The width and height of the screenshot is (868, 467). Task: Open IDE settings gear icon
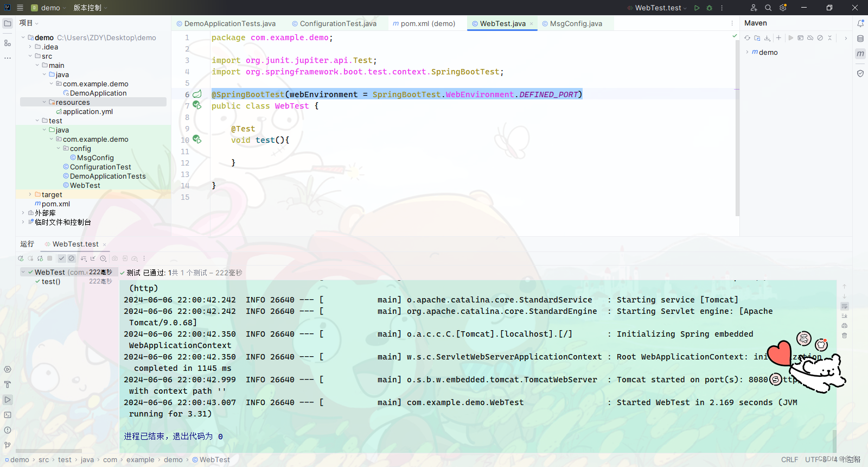click(x=783, y=8)
